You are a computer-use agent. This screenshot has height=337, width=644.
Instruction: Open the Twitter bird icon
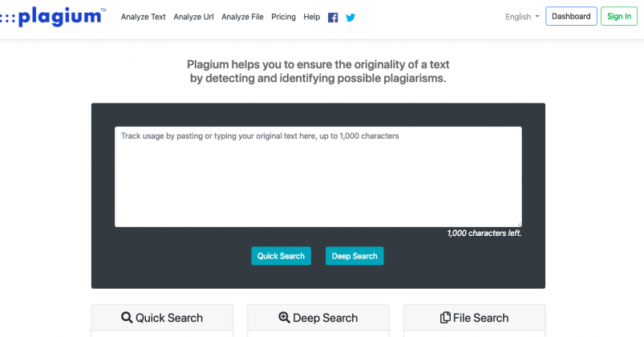(x=350, y=18)
